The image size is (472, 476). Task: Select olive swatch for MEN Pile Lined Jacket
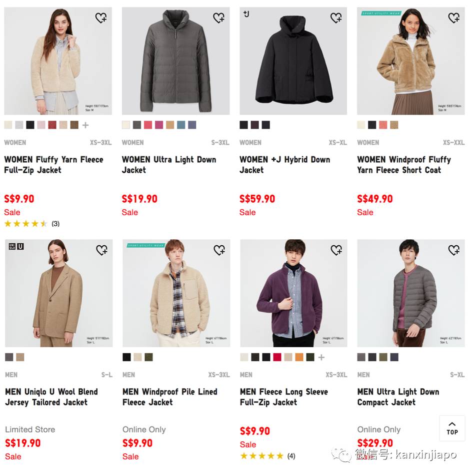point(148,357)
